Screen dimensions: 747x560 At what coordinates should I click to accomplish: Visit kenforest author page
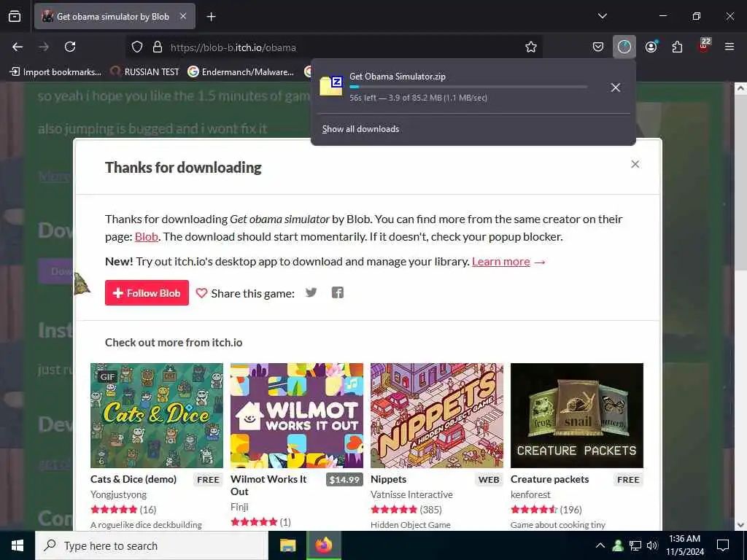pos(530,494)
